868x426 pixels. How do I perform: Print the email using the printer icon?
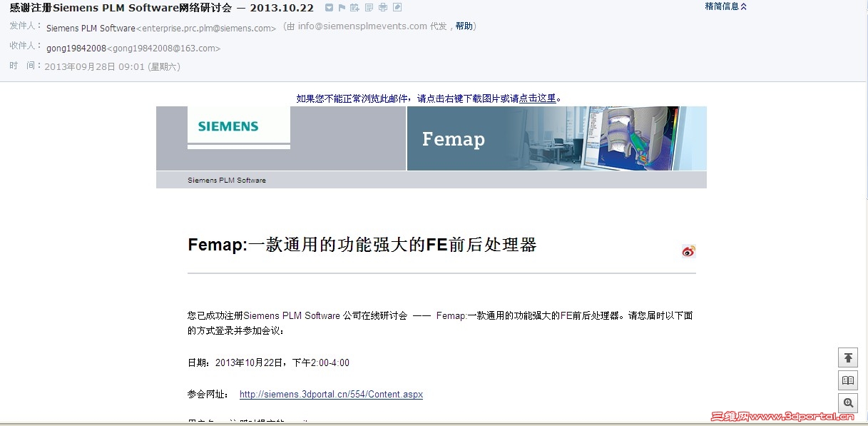tap(383, 8)
